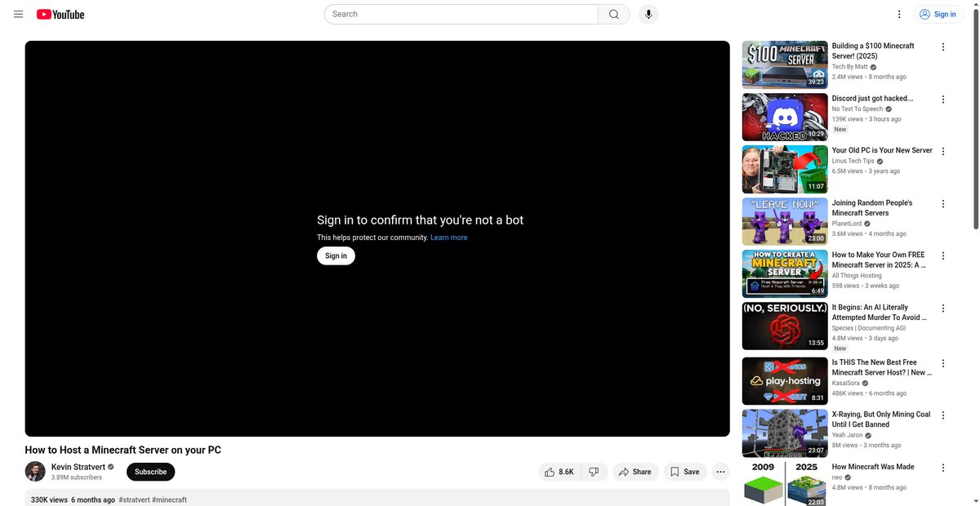Click the 3.89M subscribers text
Image resolution: width=980 pixels, height=506 pixels.
(77, 477)
